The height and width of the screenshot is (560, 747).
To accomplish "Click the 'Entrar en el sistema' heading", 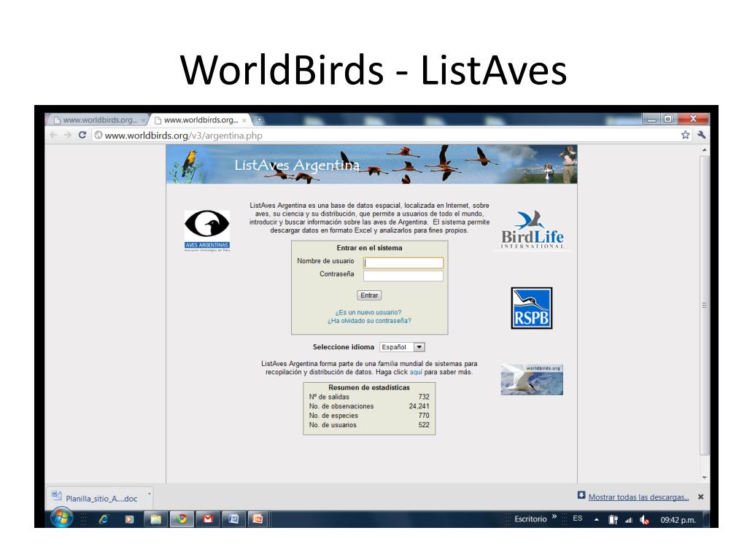I will pos(369,248).
